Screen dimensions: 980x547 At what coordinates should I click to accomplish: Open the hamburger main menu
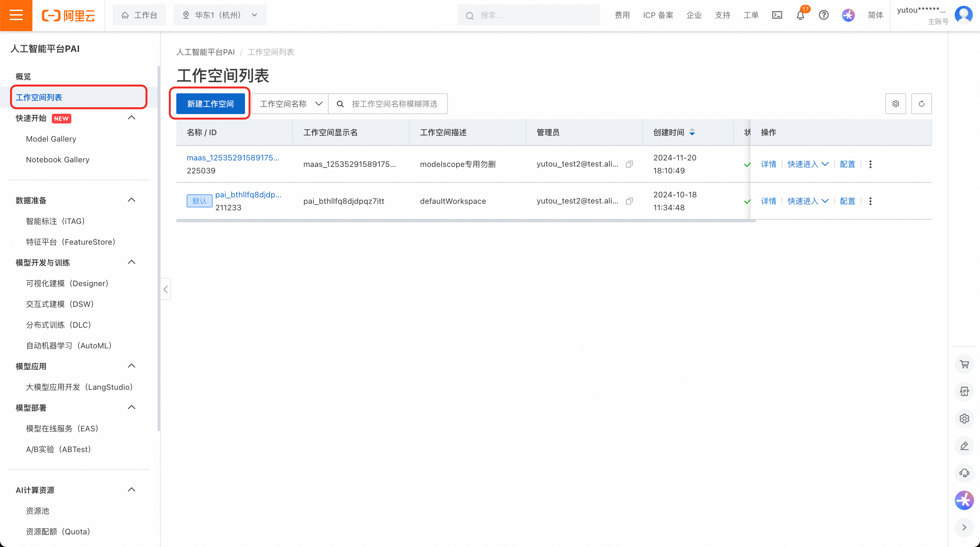coord(16,15)
